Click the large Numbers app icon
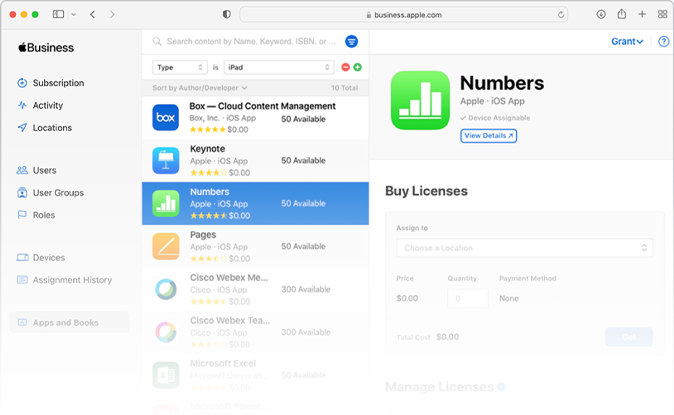 (420, 100)
